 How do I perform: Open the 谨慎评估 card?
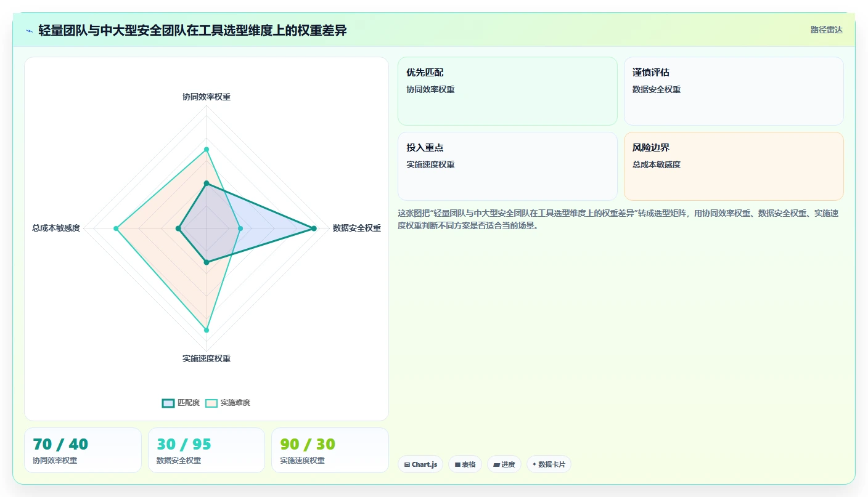click(x=734, y=91)
